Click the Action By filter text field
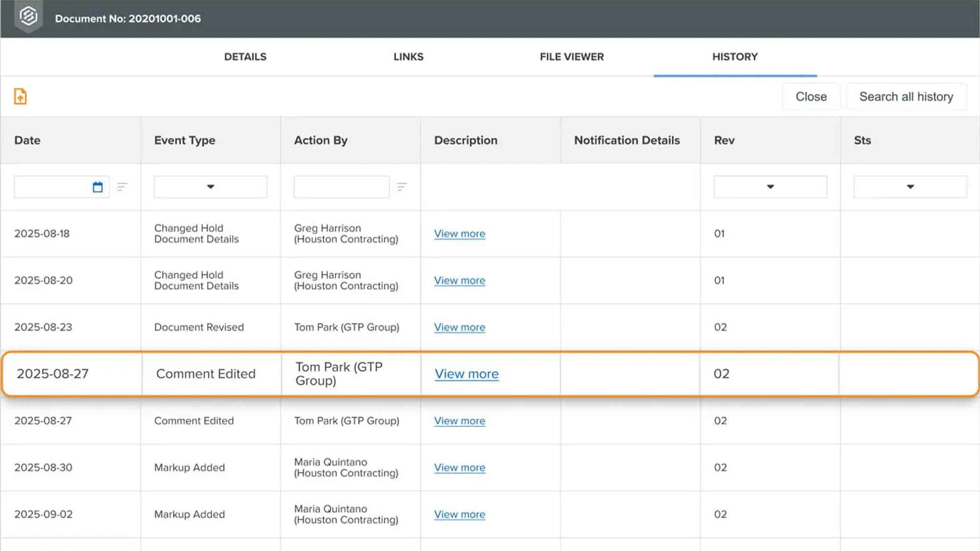The width and height of the screenshot is (980, 551). [342, 187]
